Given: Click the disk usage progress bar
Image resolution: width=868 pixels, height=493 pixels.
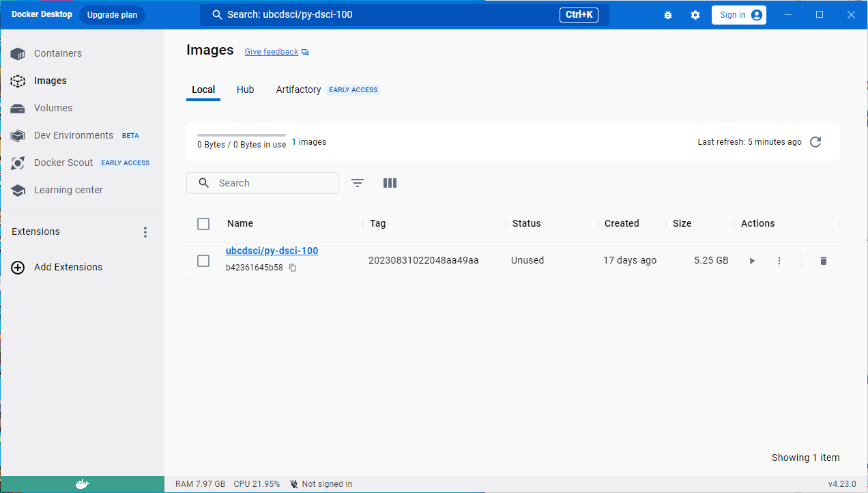Looking at the screenshot, I should (x=242, y=135).
